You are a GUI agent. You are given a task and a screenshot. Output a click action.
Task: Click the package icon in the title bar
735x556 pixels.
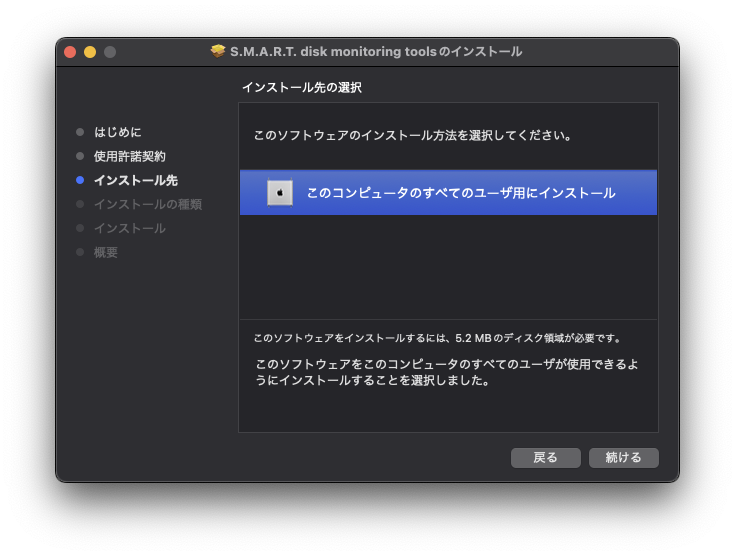point(218,51)
